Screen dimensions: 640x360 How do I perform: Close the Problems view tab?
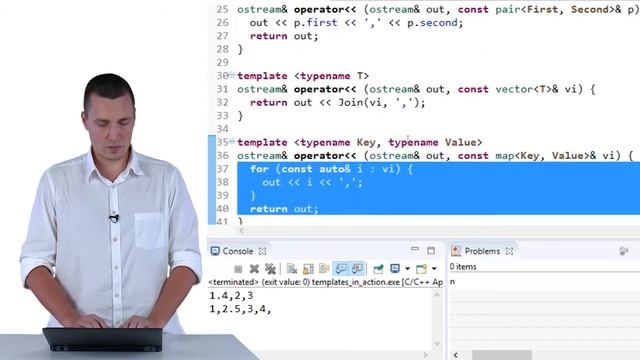(x=509, y=251)
